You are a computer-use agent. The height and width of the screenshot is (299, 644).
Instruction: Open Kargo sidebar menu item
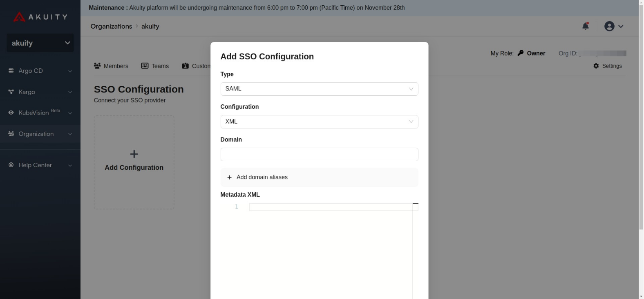pyautogui.click(x=40, y=92)
